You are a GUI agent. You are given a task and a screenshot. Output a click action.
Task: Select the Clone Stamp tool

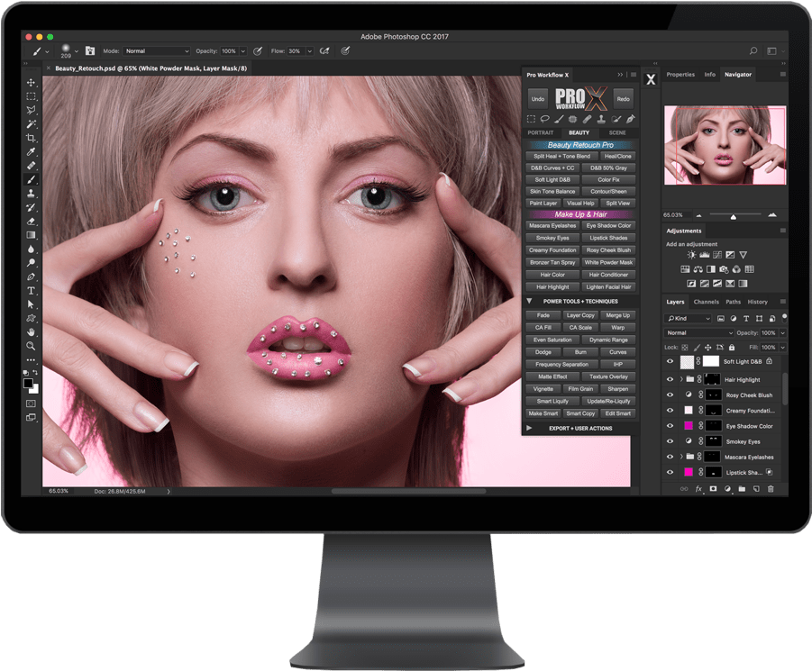[x=31, y=191]
